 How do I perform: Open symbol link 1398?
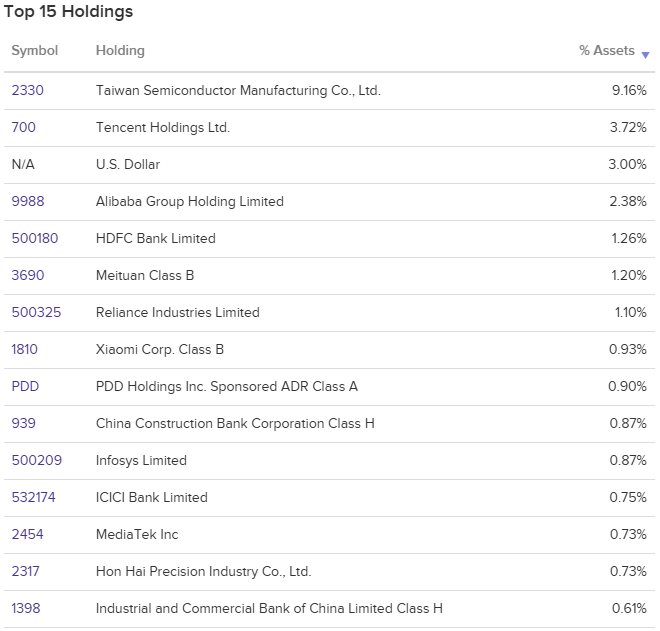tap(26, 609)
